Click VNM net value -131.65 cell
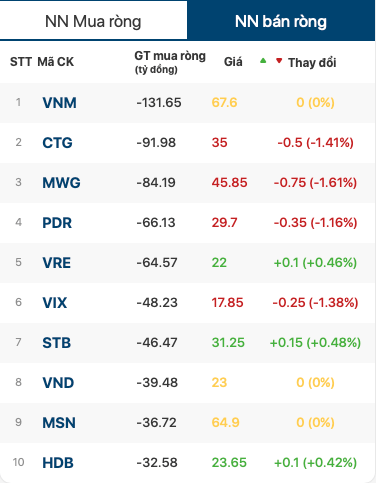376x483 pixels. point(159,102)
